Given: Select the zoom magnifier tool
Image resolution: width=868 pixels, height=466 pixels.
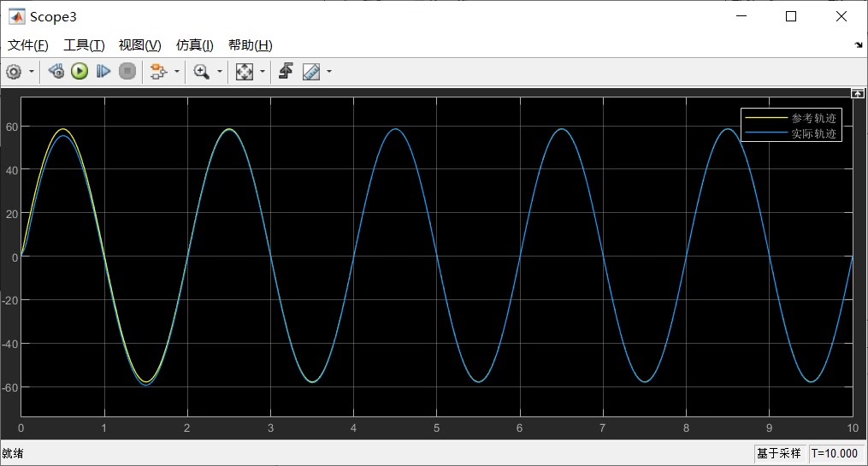Looking at the screenshot, I should [201, 71].
